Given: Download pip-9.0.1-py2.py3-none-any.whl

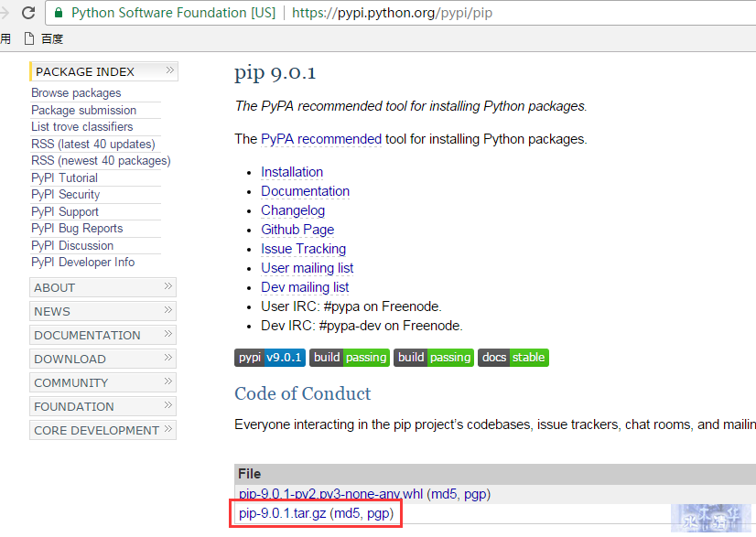Looking at the screenshot, I should 330,494.
